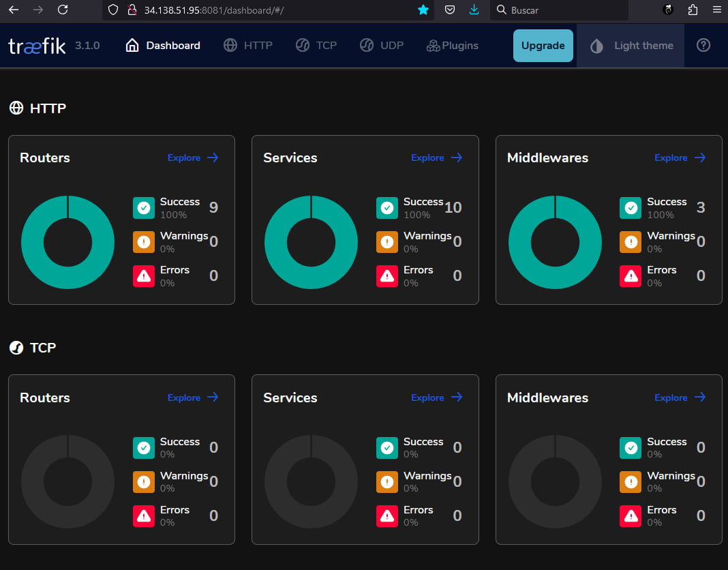Click the browser extensions puzzle icon
This screenshot has width=728, height=570.
pos(693,10)
